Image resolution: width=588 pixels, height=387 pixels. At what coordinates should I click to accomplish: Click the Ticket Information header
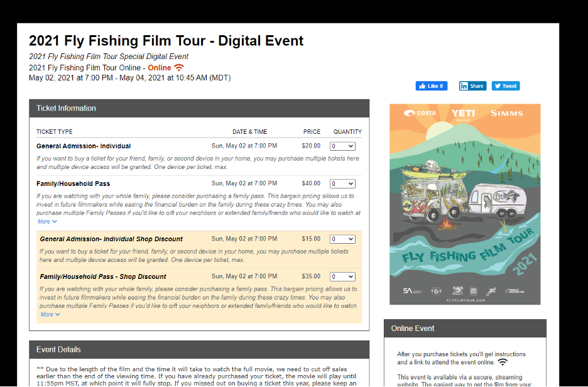[199, 109]
